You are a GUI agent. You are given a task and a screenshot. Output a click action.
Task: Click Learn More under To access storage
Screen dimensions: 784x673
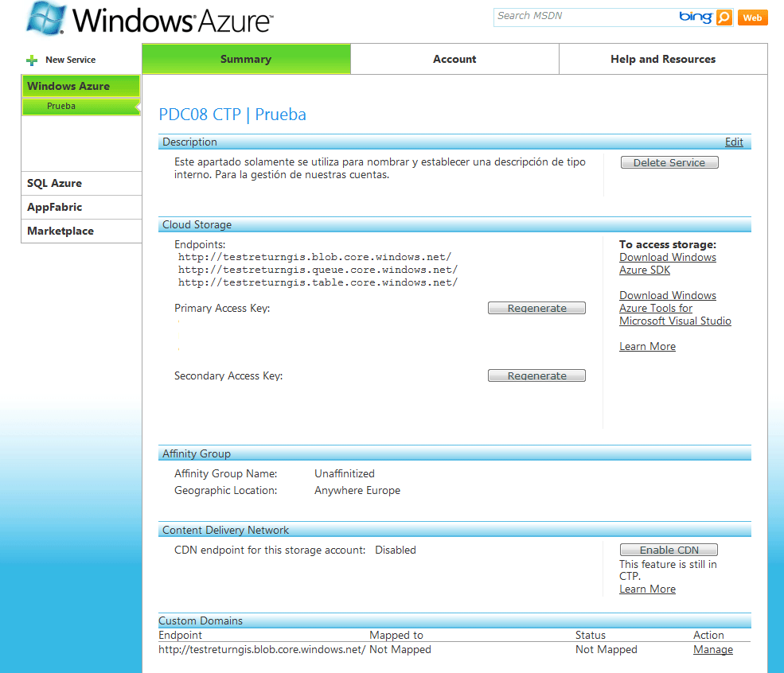(x=648, y=346)
